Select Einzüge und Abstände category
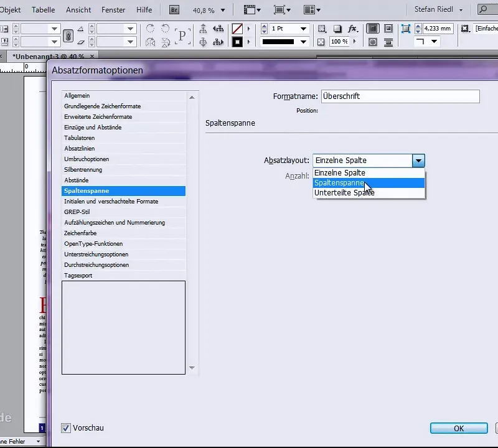This screenshot has height=448, width=498. [123, 128]
